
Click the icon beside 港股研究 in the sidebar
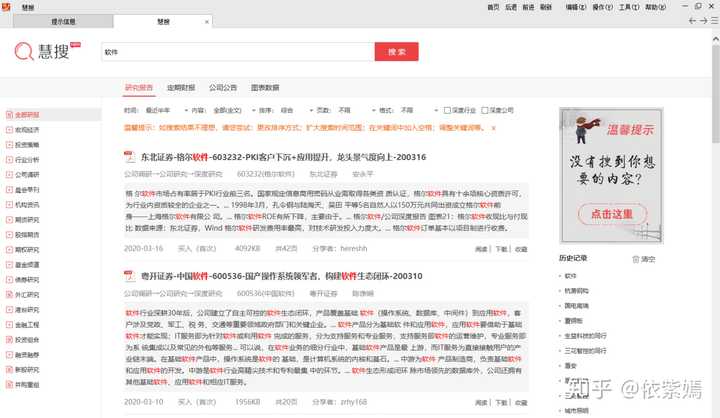click(x=9, y=310)
